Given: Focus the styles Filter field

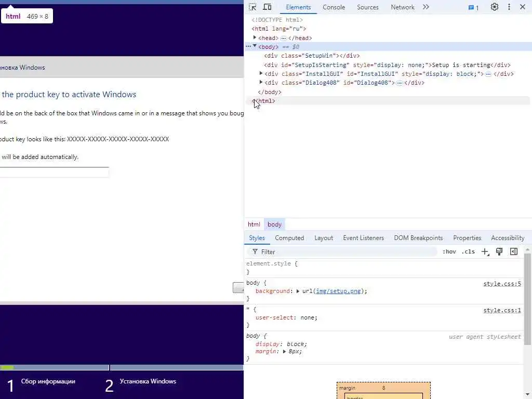Looking at the screenshot, I should tap(343, 252).
